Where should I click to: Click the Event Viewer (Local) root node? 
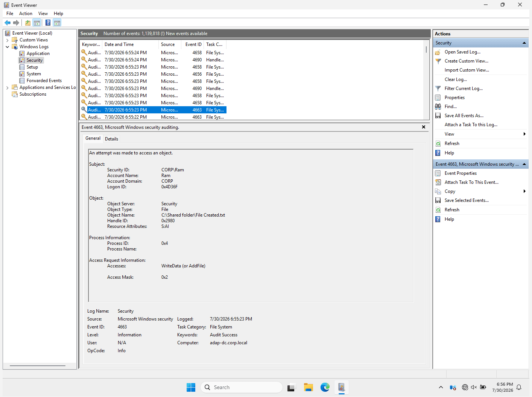click(32, 33)
